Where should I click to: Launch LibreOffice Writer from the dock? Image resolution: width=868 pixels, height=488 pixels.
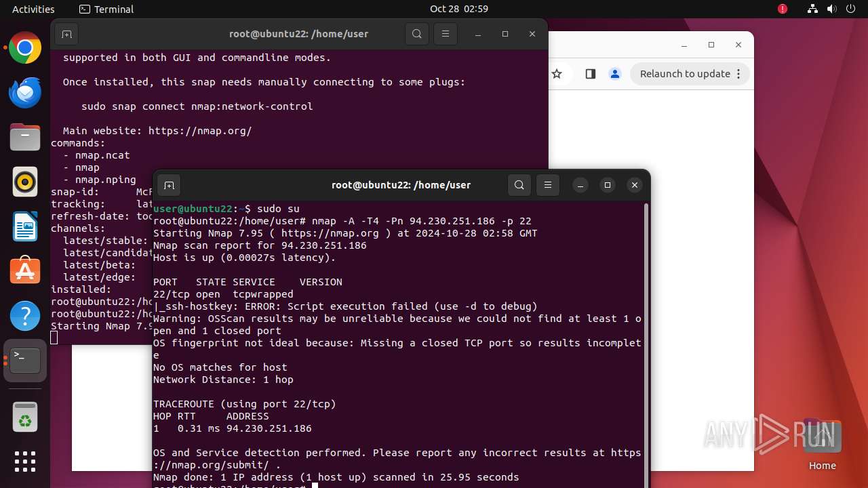(x=25, y=227)
